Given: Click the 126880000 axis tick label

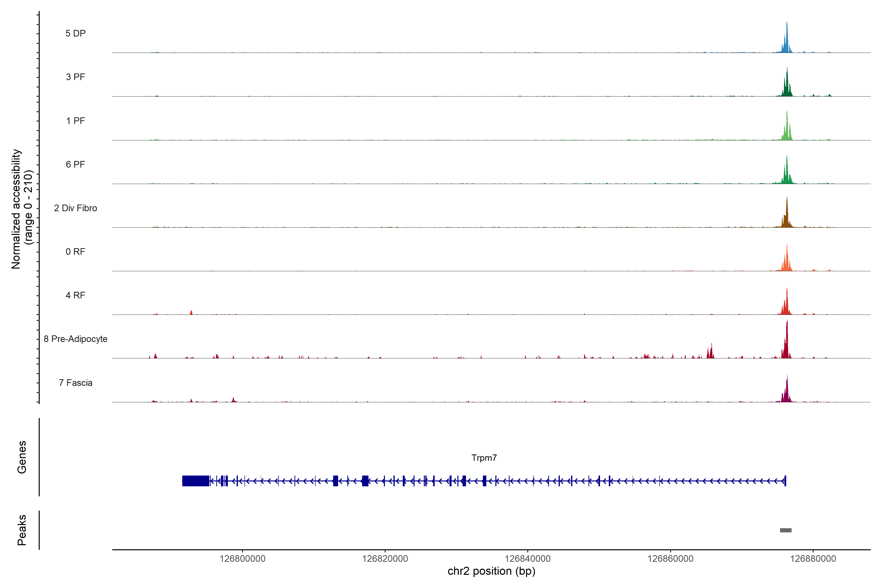Looking at the screenshot, I should tap(813, 559).
